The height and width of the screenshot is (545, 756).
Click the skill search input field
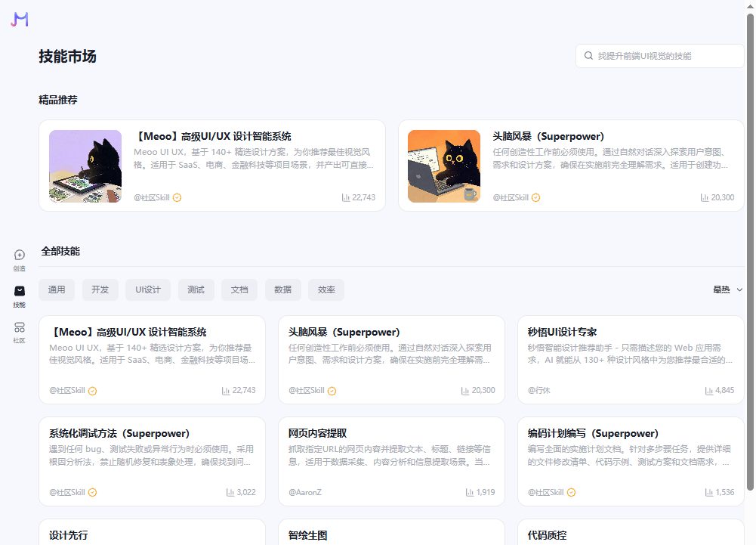660,56
